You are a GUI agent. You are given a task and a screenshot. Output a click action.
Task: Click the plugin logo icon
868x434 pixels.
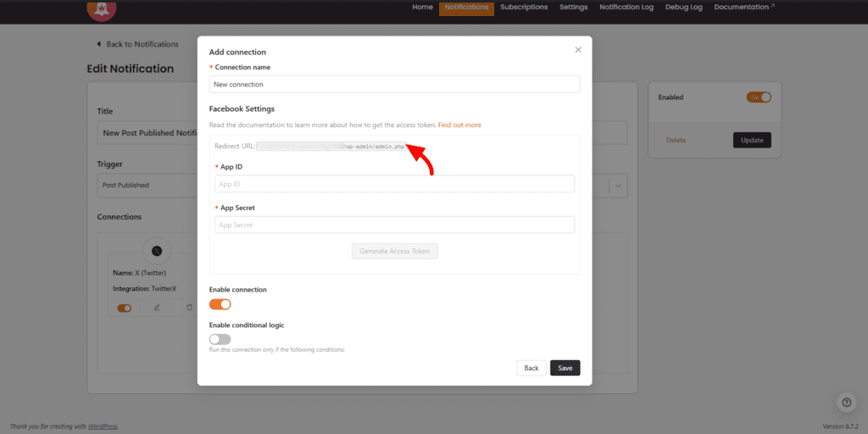102,10
